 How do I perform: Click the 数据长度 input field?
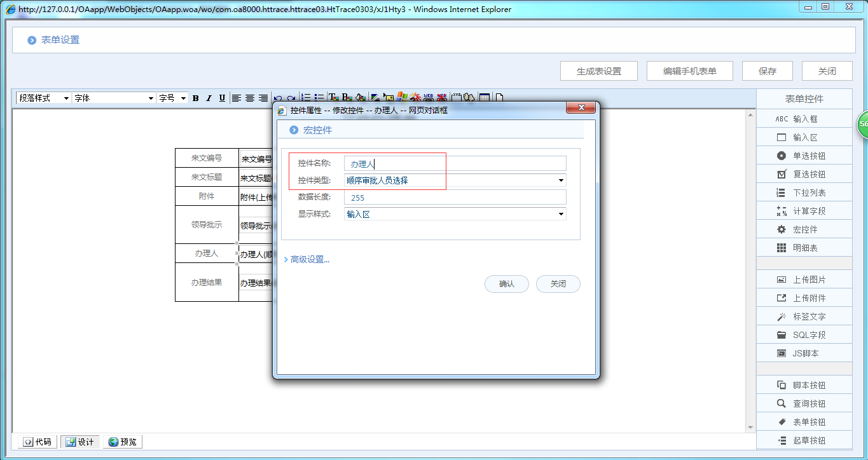click(455, 198)
